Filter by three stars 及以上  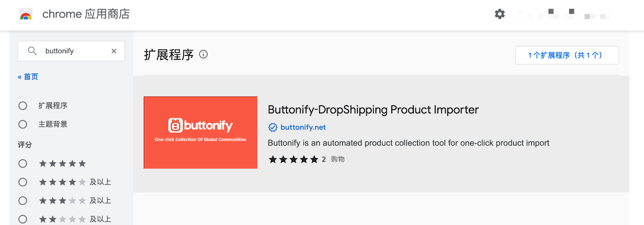[x=23, y=200]
